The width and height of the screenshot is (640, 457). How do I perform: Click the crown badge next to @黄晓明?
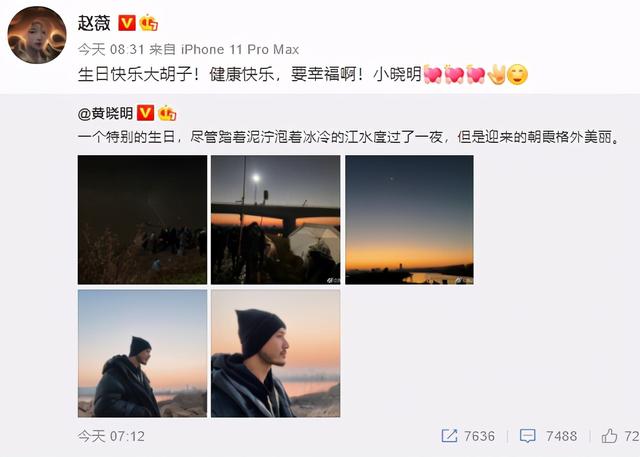coord(167,113)
